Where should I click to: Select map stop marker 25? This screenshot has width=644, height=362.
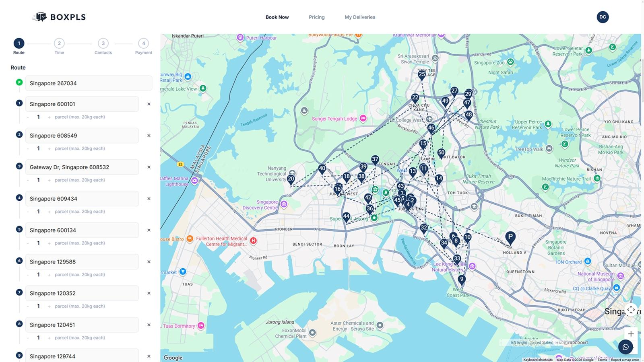[422, 75]
